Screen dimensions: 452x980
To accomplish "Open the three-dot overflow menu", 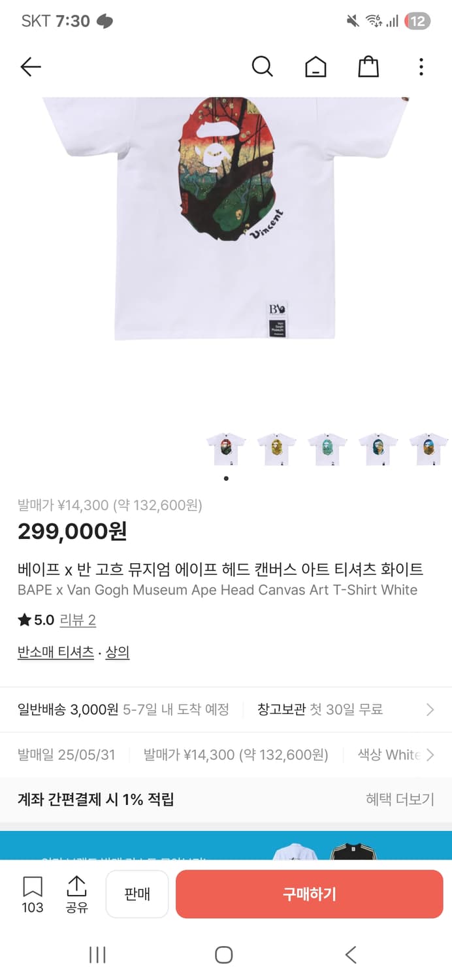I will click(x=421, y=66).
